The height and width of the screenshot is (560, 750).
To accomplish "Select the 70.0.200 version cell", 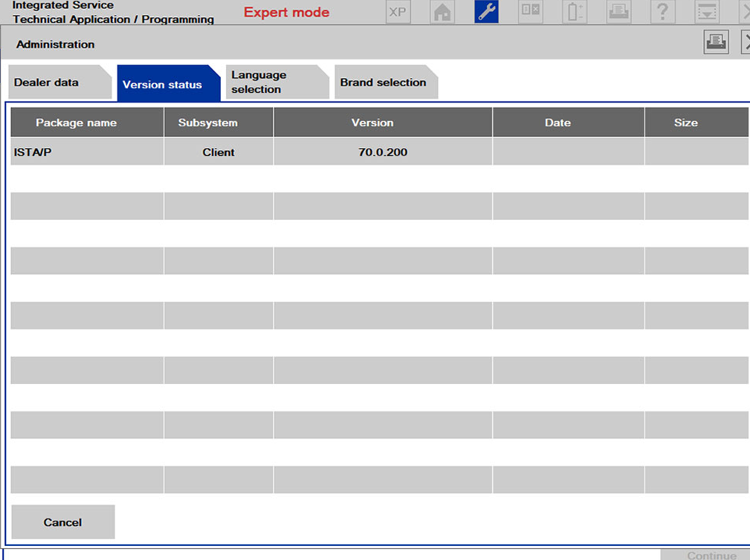I will [383, 152].
